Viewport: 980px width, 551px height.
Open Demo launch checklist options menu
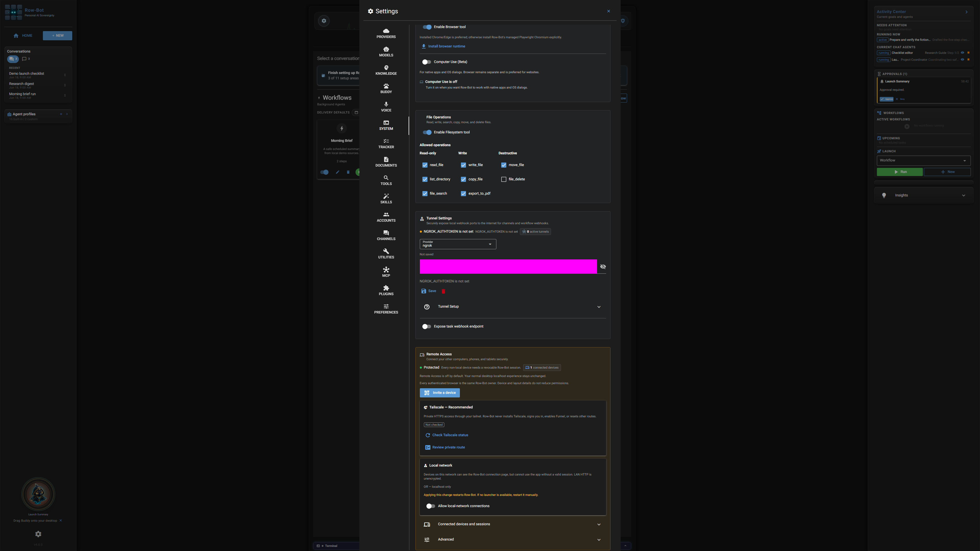tap(65, 75)
